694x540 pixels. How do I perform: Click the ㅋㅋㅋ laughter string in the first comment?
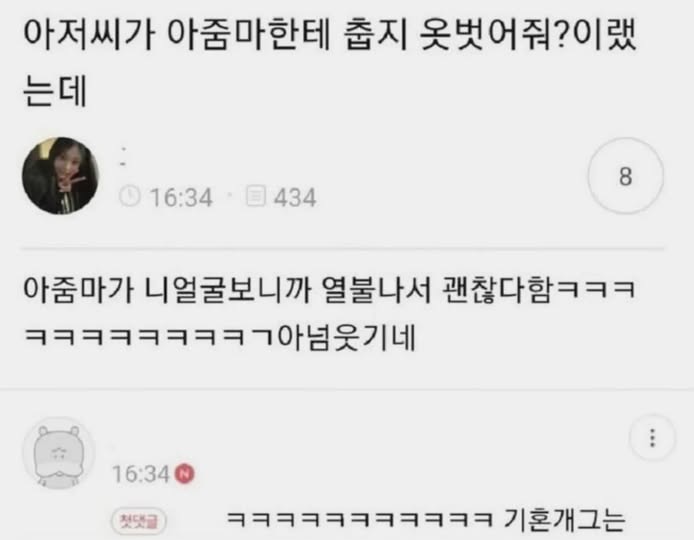359,521
